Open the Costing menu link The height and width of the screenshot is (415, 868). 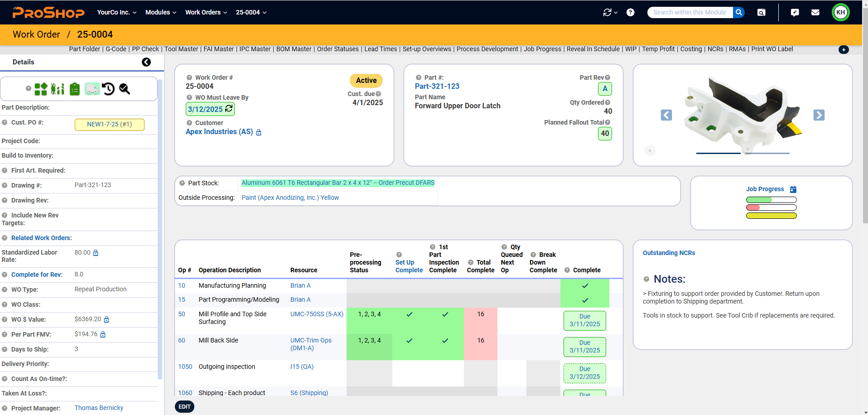691,49
